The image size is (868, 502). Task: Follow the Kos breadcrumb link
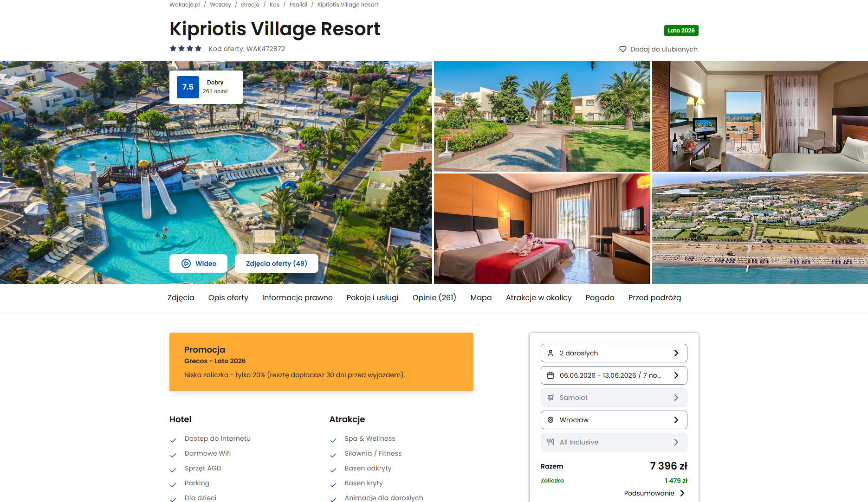(274, 5)
